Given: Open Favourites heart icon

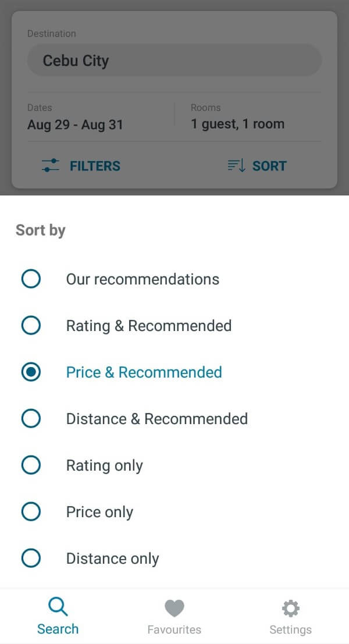Looking at the screenshot, I should pyautogui.click(x=174, y=609).
